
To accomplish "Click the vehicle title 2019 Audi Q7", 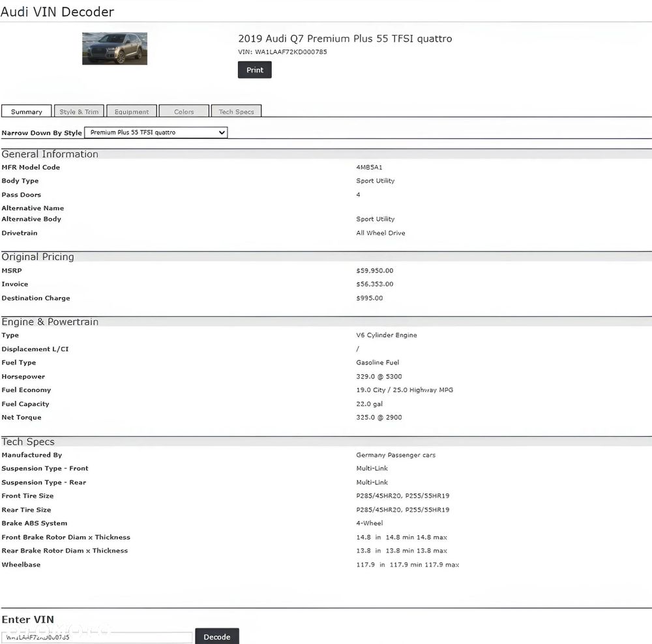I will [345, 38].
